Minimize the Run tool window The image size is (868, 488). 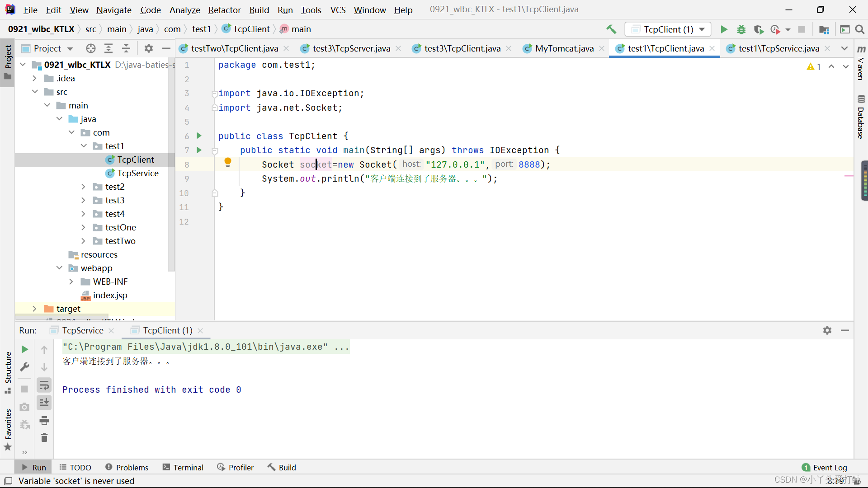pyautogui.click(x=845, y=330)
